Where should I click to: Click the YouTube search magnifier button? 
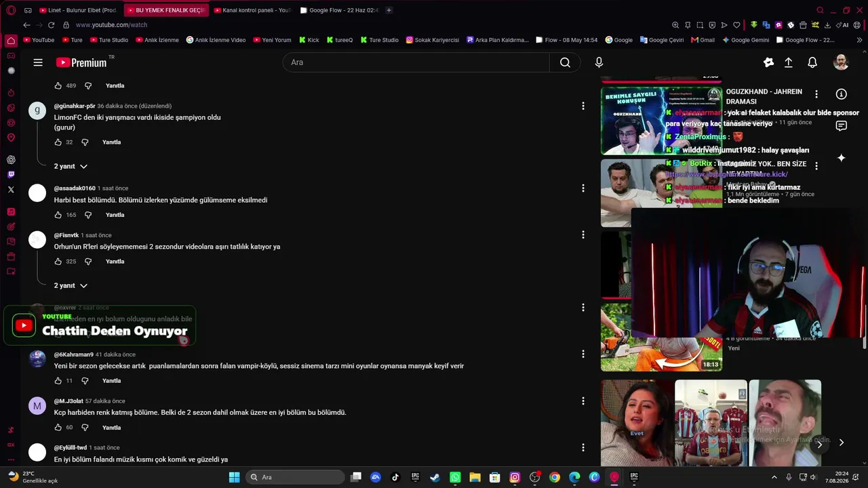(565, 62)
